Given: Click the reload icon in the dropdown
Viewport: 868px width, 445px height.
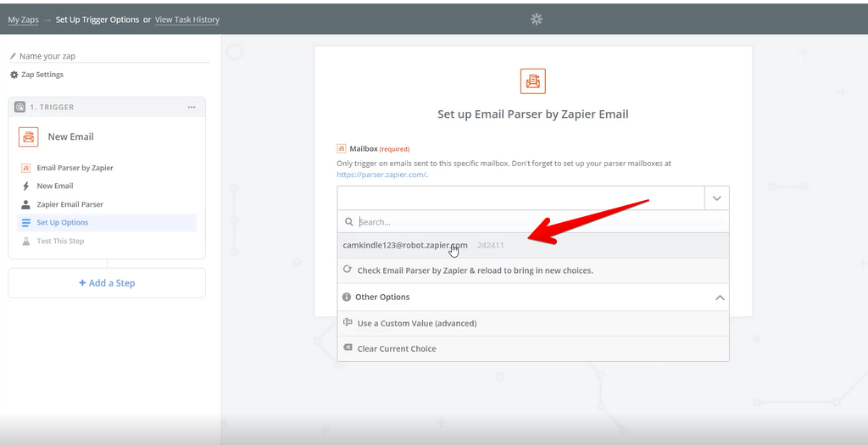Looking at the screenshot, I should (x=347, y=270).
